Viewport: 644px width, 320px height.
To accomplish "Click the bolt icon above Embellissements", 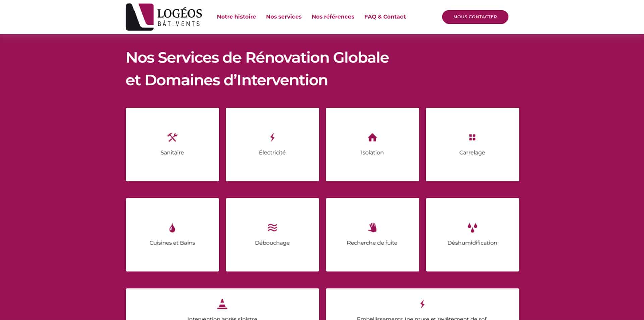I will 422,304.
